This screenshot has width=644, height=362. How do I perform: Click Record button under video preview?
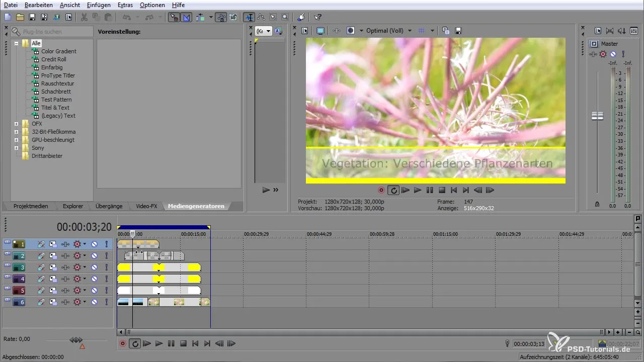(381, 190)
